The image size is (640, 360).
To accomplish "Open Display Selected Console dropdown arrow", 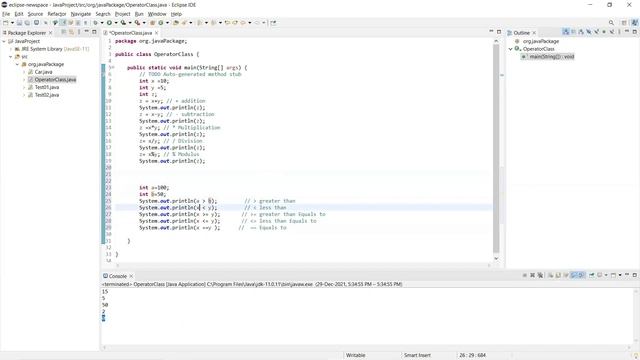I will [x=606, y=276].
